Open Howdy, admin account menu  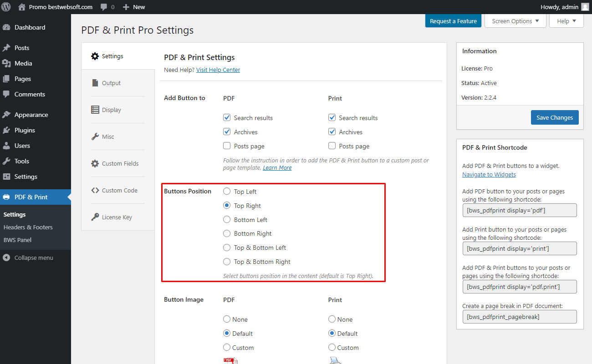pos(565,7)
